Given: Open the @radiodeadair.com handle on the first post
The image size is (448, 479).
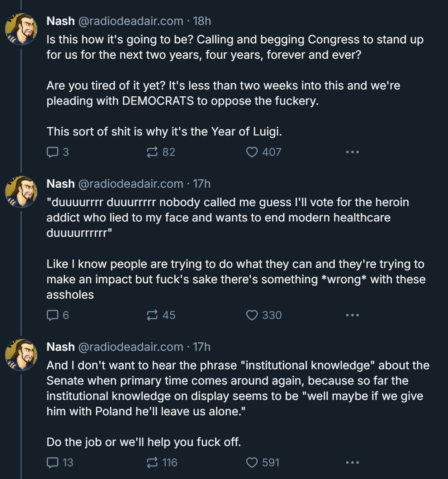Looking at the screenshot, I should click(131, 21).
